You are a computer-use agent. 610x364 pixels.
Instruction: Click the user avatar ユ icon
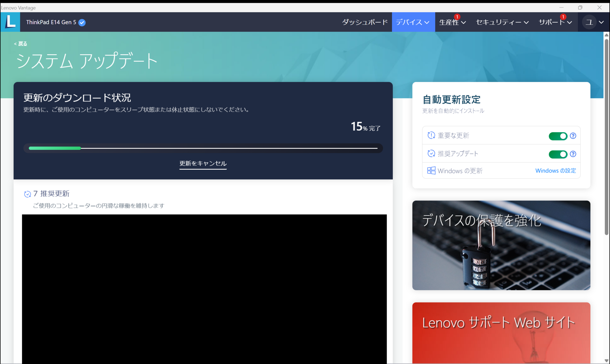[589, 22]
